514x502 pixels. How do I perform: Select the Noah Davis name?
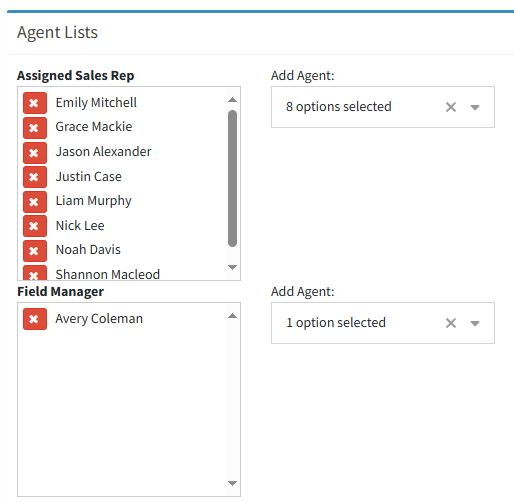click(88, 250)
